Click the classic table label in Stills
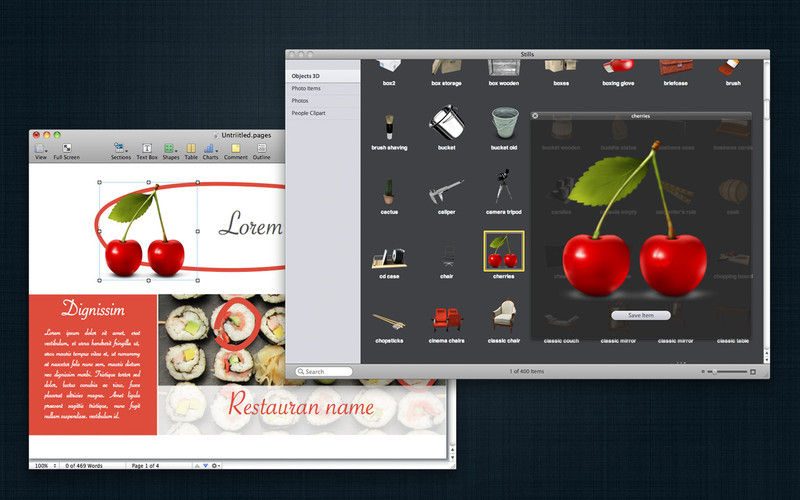800x500 pixels. click(733, 341)
